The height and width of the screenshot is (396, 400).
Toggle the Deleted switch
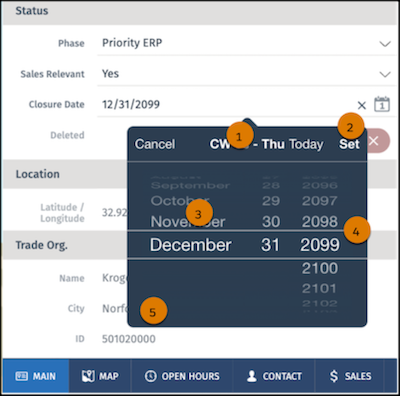tap(378, 141)
